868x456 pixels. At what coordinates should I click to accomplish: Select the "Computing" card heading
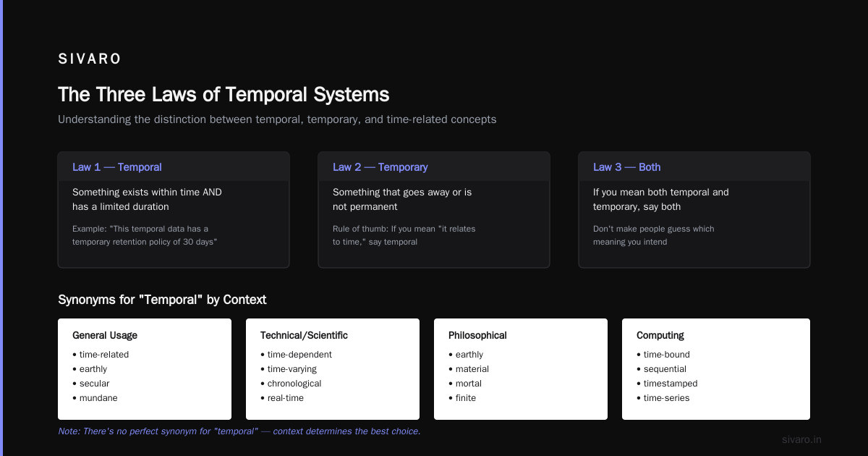coord(660,335)
